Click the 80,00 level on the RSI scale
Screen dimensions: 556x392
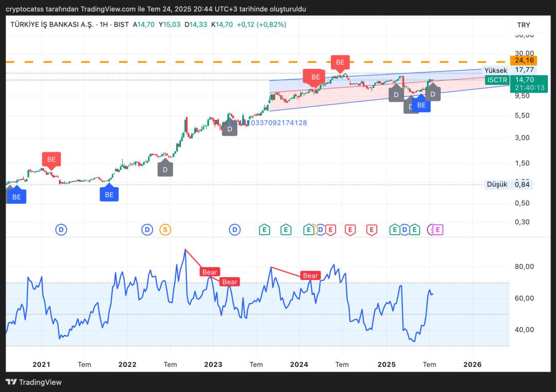click(524, 266)
